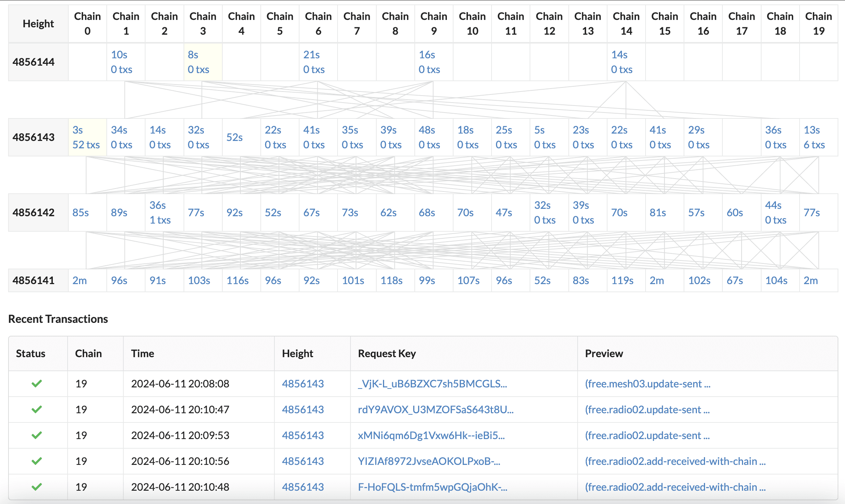Open request key _VjK-L_uB6BZXC7sh5BMCGLS
Image resolution: width=845 pixels, height=504 pixels.
(x=432, y=384)
